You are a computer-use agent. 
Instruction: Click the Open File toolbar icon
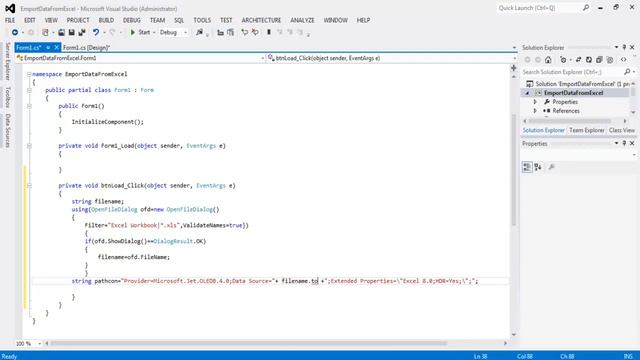click(x=61, y=32)
